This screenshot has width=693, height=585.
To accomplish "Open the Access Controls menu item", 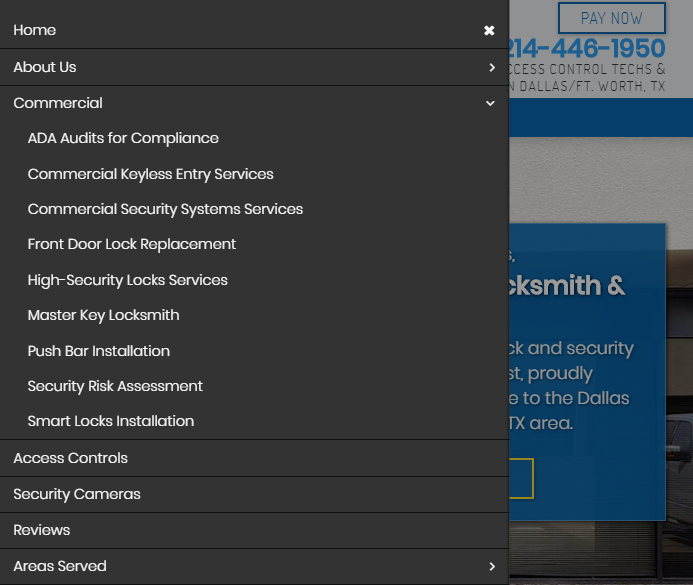I will tap(70, 458).
